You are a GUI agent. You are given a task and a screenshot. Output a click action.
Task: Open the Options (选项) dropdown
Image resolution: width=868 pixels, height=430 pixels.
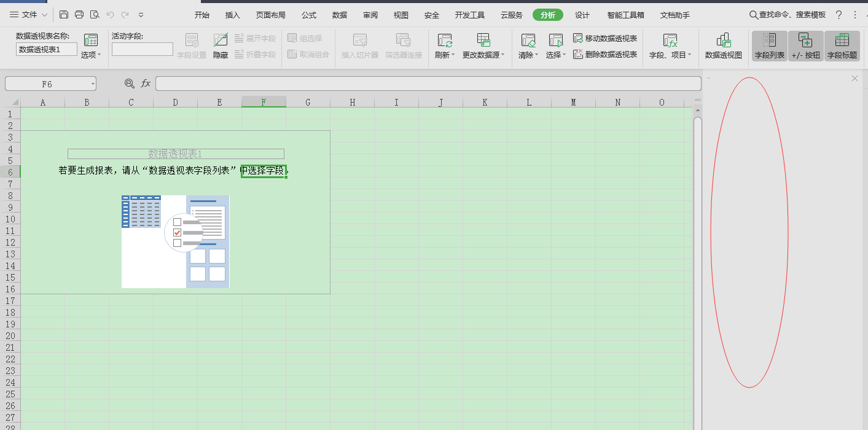click(x=91, y=55)
